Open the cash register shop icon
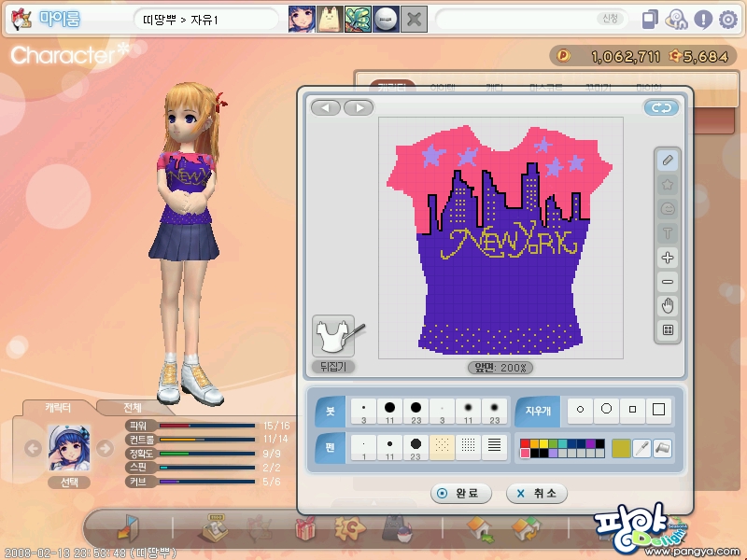 tap(214, 527)
